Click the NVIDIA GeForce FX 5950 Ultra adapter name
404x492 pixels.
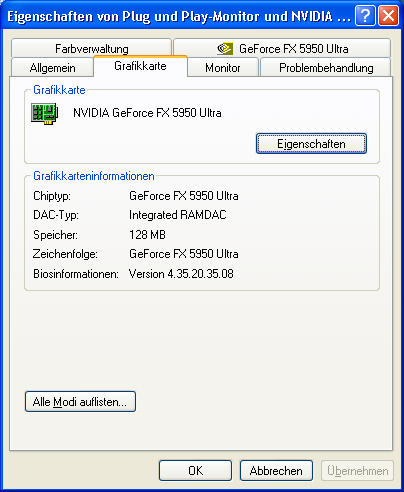tap(147, 113)
